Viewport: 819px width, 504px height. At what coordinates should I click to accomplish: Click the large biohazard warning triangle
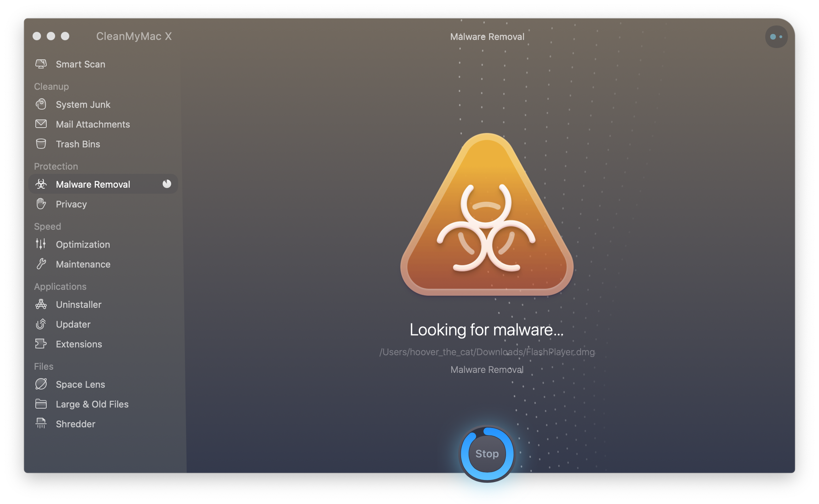click(487, 215)
